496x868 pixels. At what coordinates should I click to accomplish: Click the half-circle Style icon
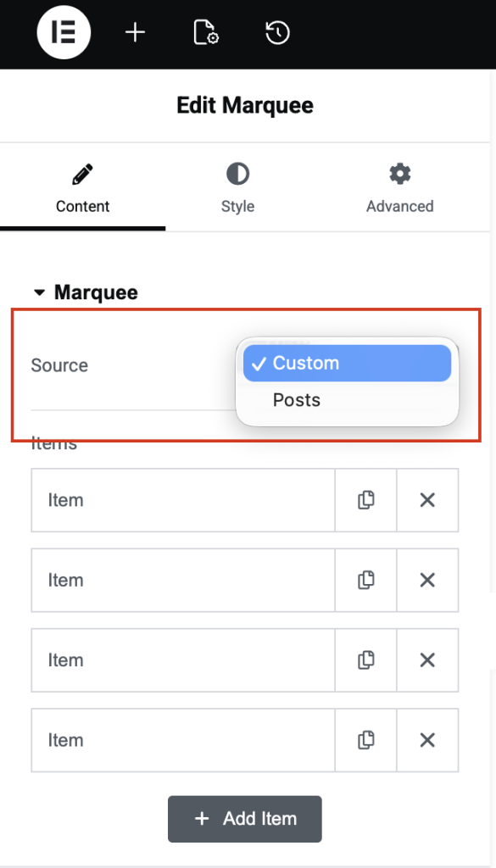coord(237,172)
